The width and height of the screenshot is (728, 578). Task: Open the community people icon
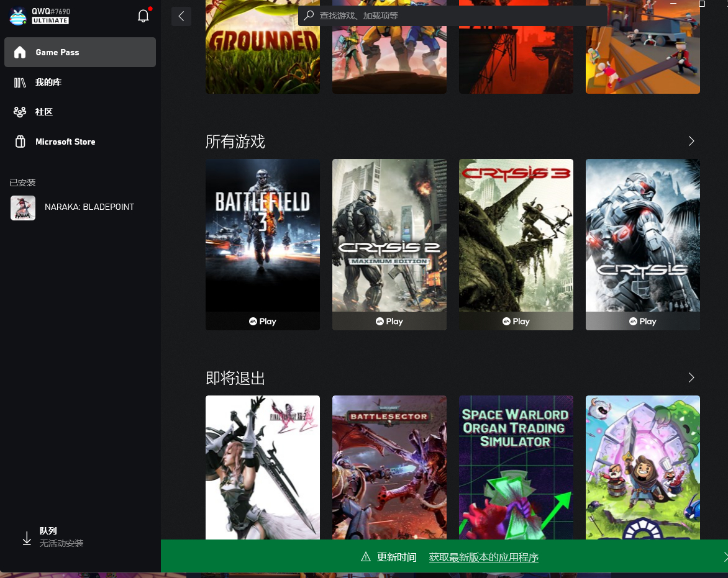(x=20, y=112)
